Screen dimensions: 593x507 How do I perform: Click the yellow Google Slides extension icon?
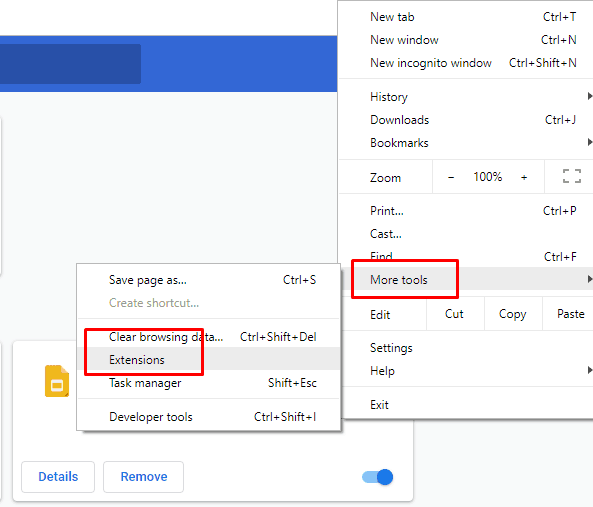coord(57,381)
